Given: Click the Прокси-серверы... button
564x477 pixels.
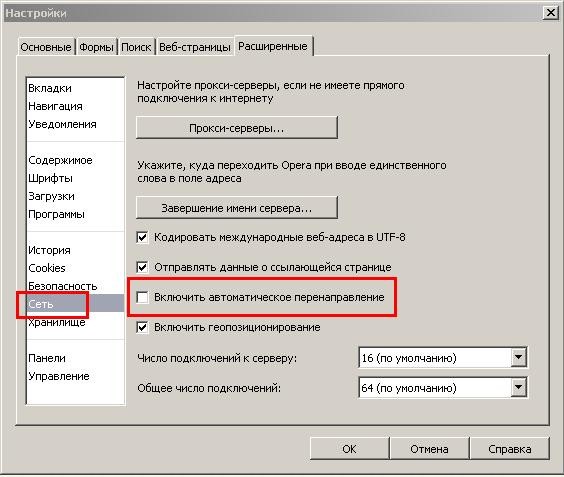Looking at the screenshot, I should [x=237, y=128].
